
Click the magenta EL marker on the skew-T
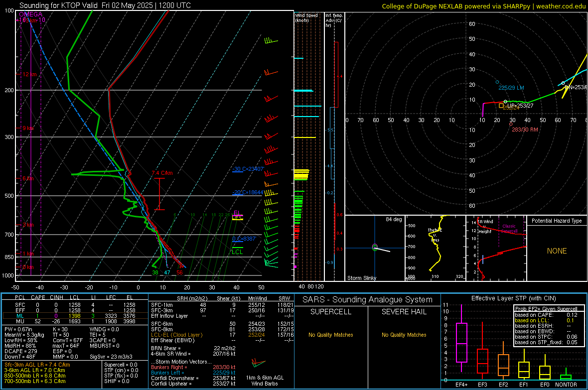237,213
